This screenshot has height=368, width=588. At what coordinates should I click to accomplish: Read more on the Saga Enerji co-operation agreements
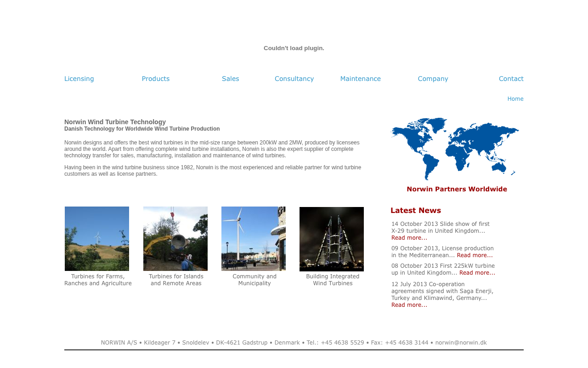click(x=409, y=305)
